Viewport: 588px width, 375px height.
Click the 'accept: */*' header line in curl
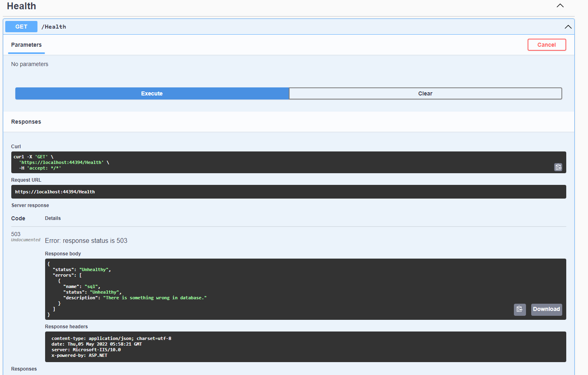coord(40,168)
